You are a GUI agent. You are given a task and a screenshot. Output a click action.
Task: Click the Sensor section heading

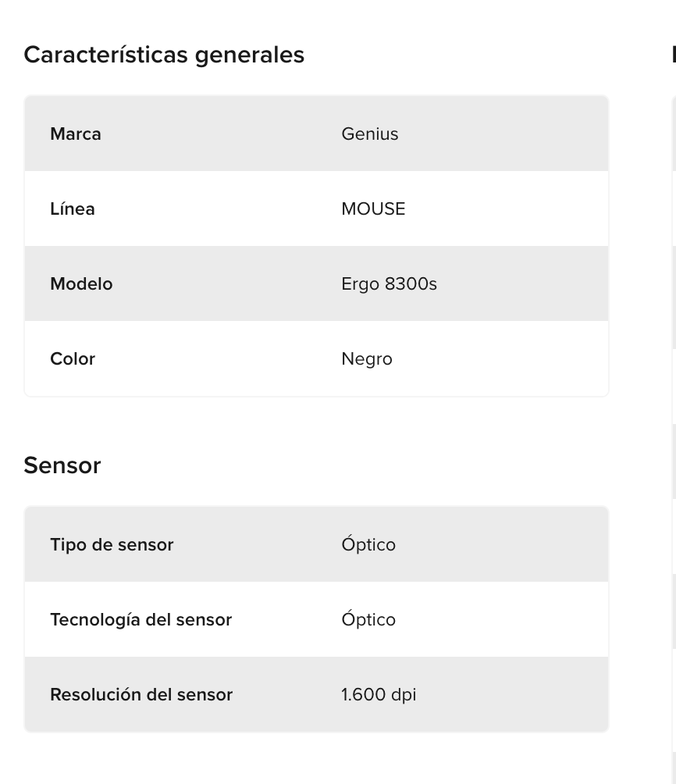(62, 465)
